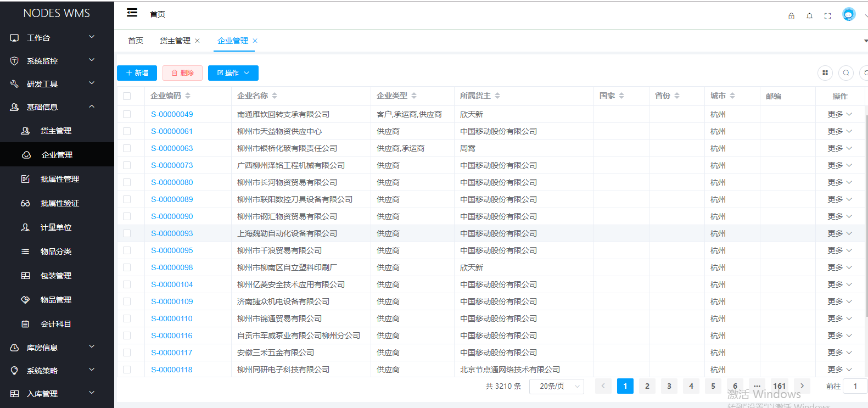The width and height of the screenshot is (868, 408).
Task: Click 货主管理 icon in sidebar
Action: (x=25, y=131)
